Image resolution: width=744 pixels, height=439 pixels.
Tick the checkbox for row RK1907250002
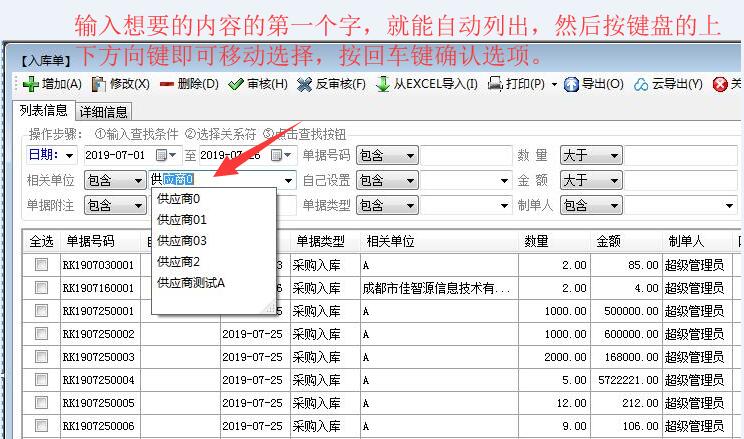(x=41, y=334)
